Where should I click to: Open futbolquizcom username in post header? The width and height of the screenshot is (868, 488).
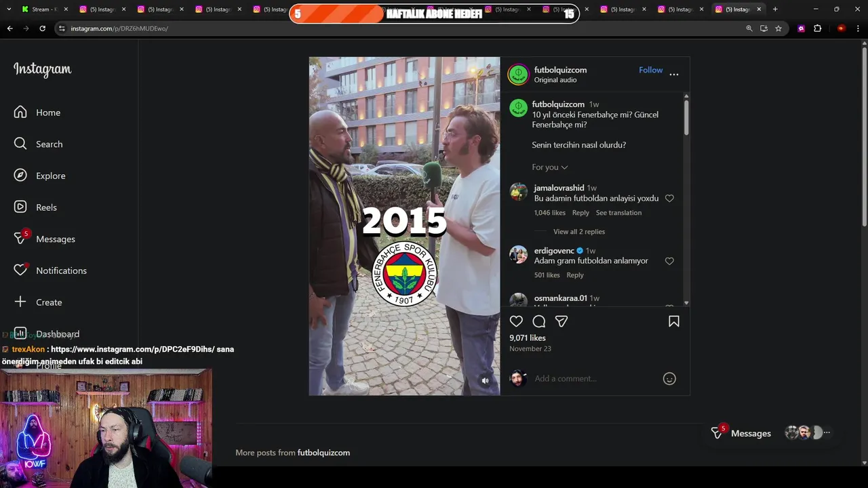point(560,70)
